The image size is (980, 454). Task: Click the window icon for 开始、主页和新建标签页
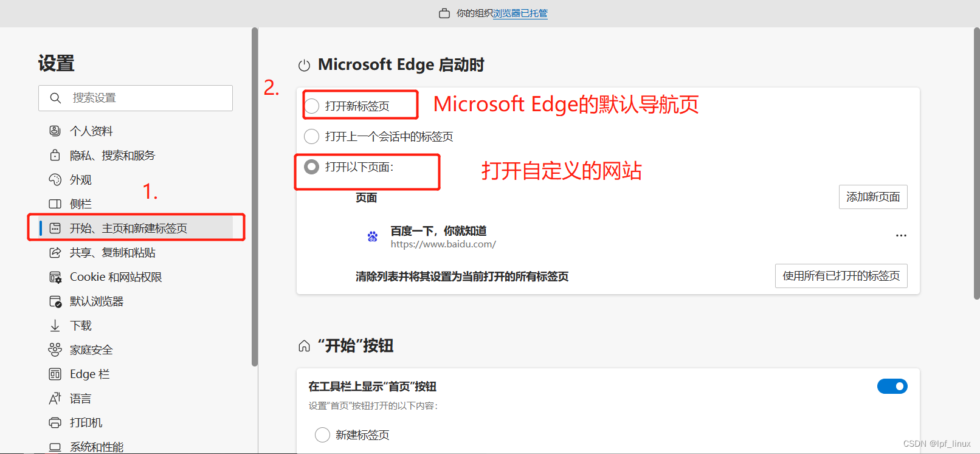[x=55, y=228]
